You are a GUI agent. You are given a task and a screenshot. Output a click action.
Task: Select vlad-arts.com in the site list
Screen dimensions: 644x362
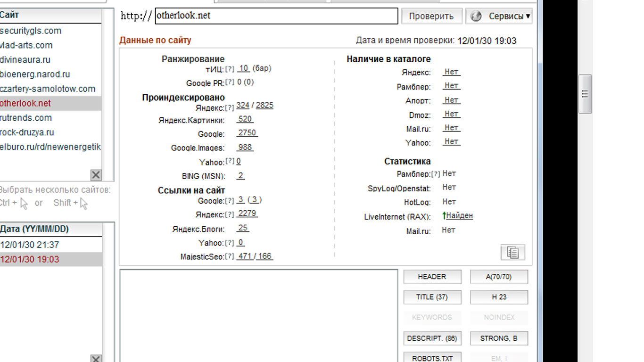coord(50,45)
